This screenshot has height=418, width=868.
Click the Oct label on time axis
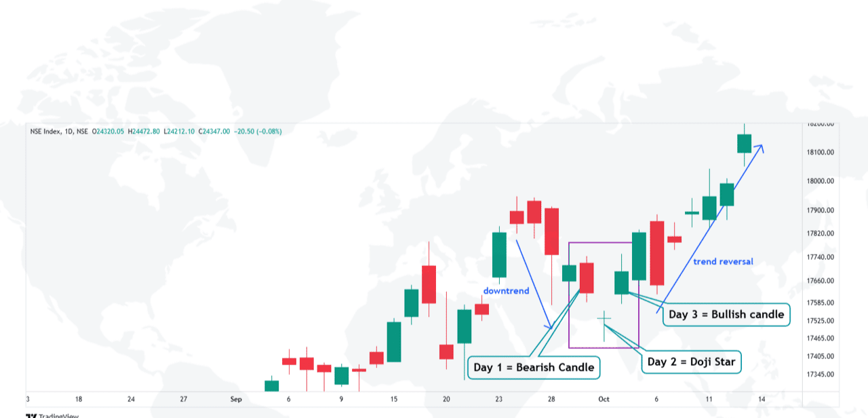[x=603, y=400]
